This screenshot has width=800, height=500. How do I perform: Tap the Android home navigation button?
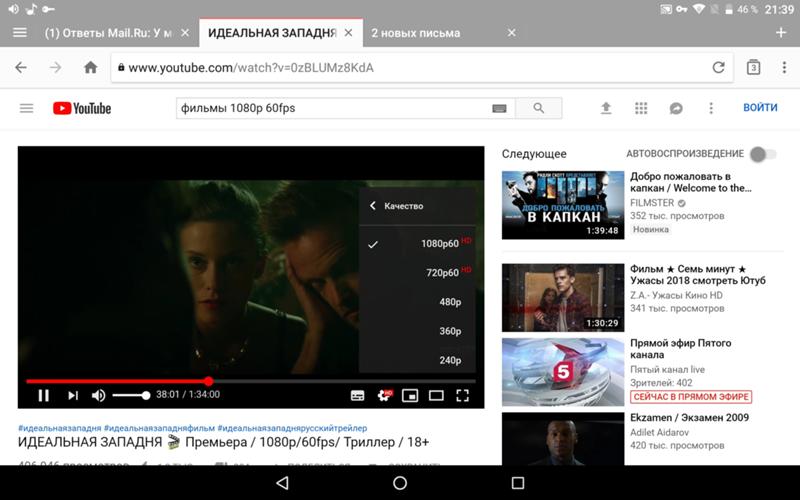(x=400, y=483)
